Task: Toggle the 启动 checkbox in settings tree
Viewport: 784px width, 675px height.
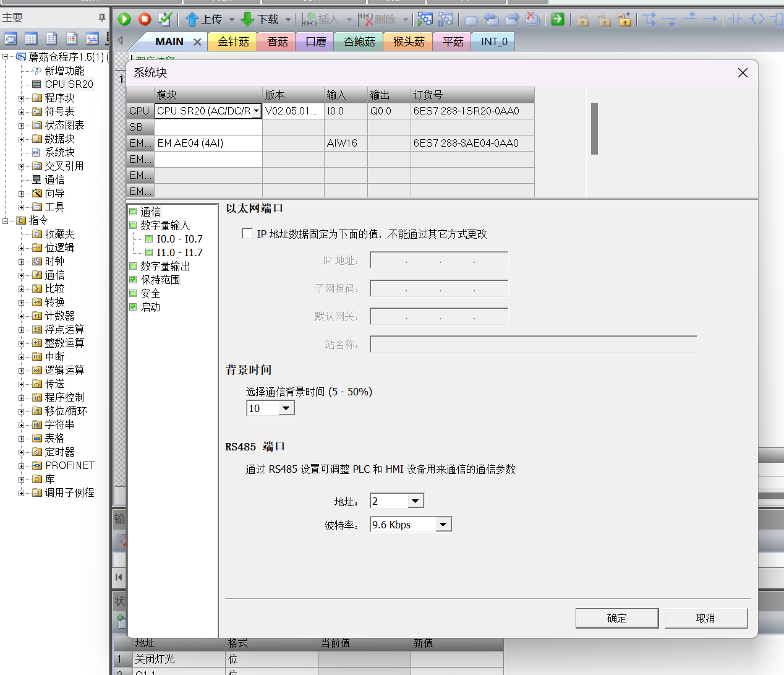Action: (x=133, y=307)
